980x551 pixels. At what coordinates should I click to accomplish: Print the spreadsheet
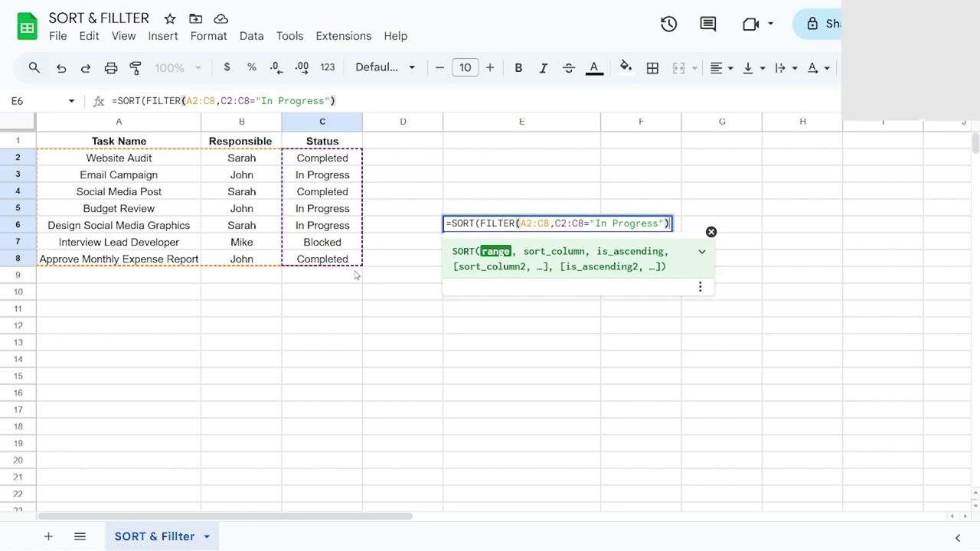pos(111,68)
